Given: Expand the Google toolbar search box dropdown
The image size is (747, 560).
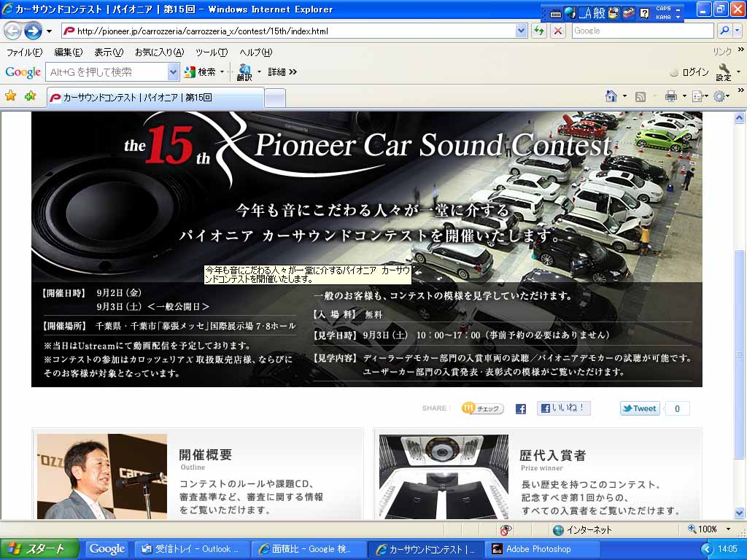Looking at the screenshot, I should click(173, 72).
